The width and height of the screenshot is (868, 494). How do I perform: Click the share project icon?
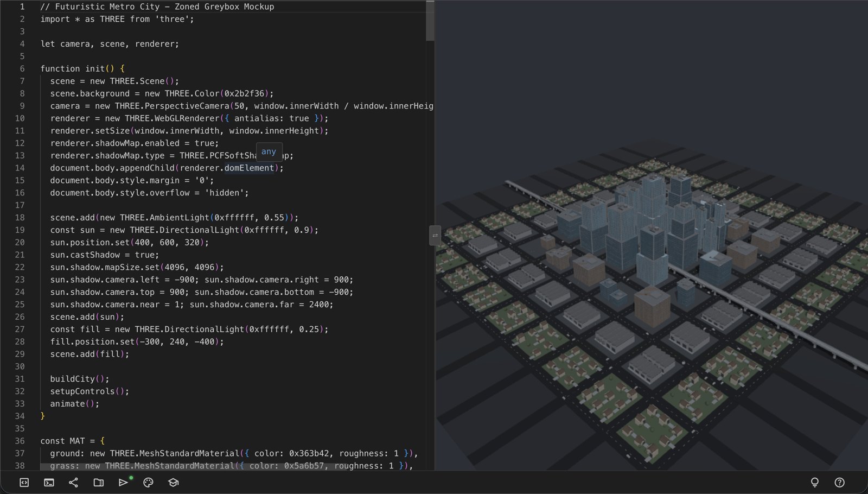tap(74, 482)
